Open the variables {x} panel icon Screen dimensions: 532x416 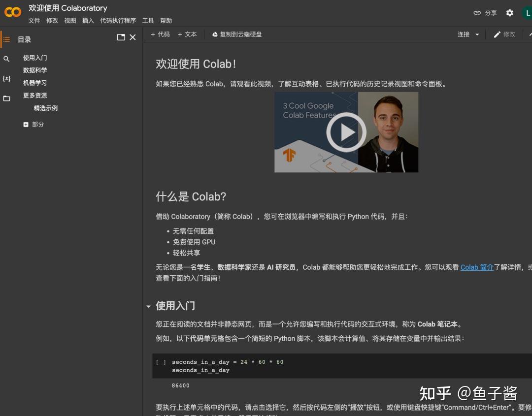(x=6, y=78)
